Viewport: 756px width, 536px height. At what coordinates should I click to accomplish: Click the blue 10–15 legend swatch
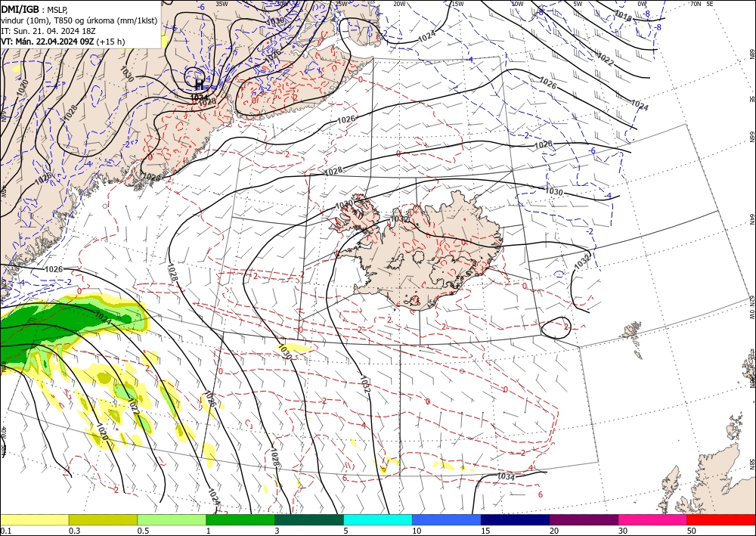(x=447, y=519)
